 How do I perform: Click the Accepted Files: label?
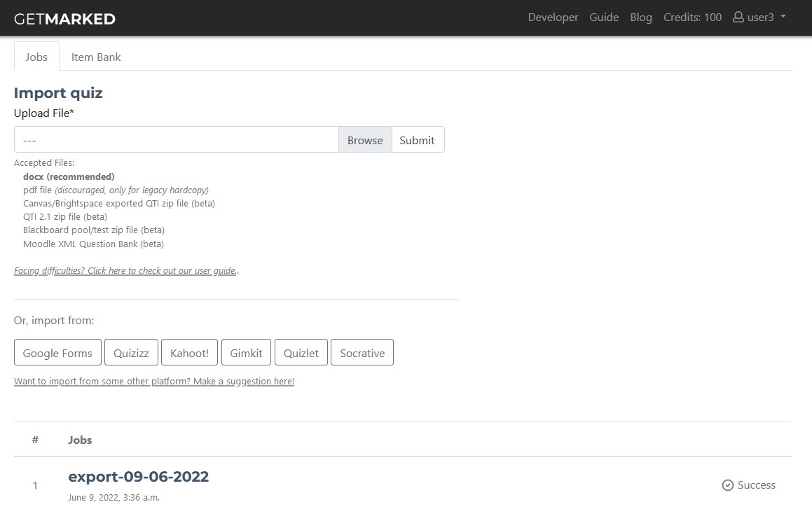[x=44, y=162]
